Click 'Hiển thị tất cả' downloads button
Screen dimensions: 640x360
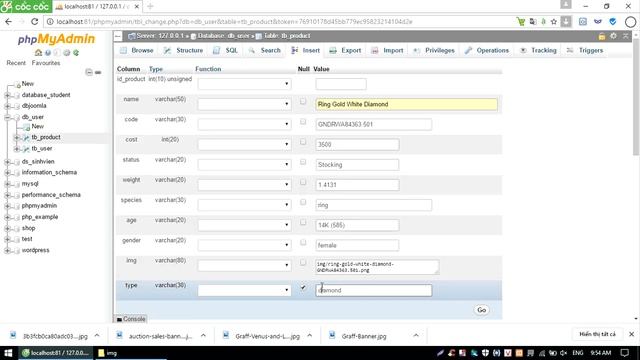(x=597, y=334)
